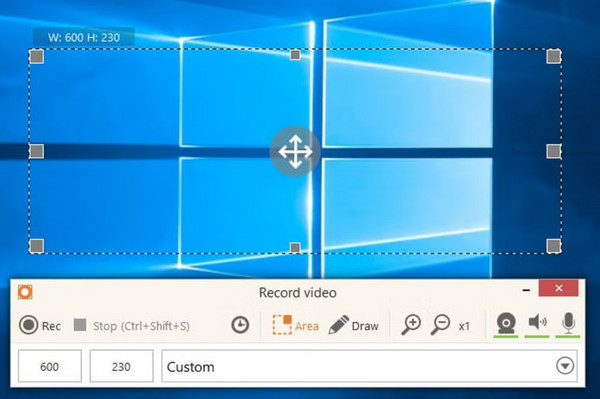Toggle the webcam recording icon
The height and width of the screenshot is (399, 600).
(x=506, y=325)
